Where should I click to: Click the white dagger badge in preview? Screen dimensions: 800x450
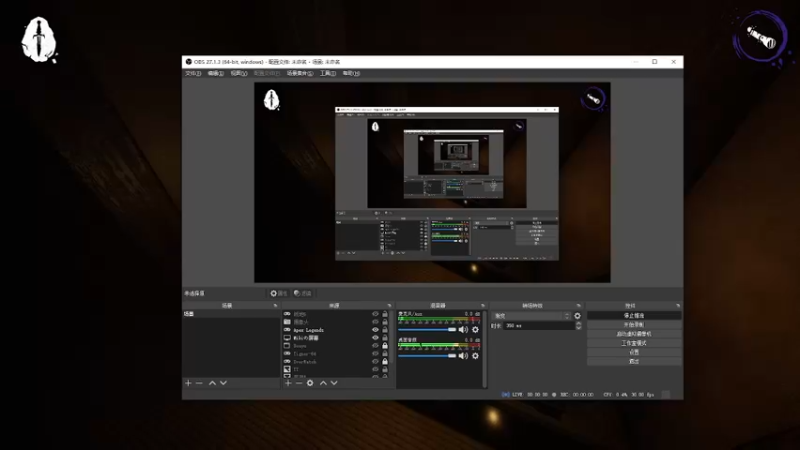point(271,99)
